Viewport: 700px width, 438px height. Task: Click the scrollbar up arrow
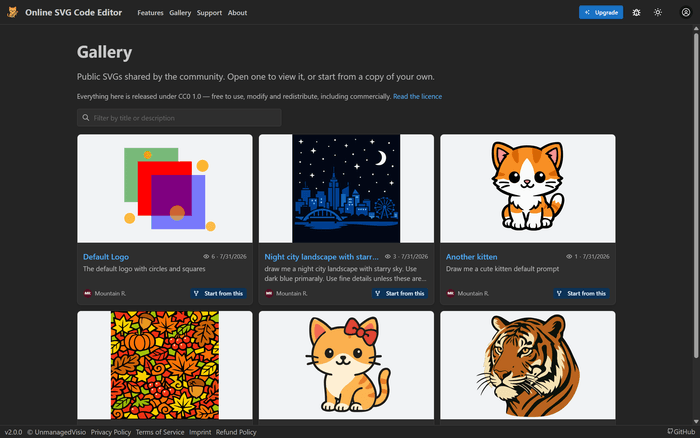(696, 29)
